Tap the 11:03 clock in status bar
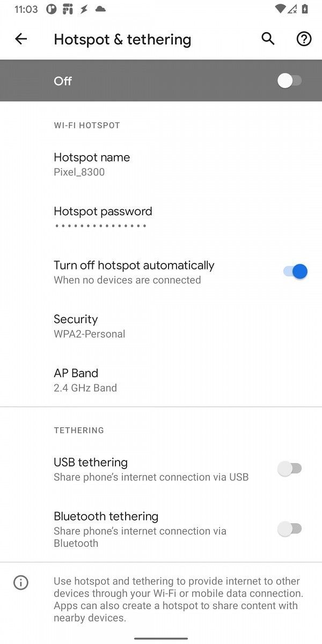Image resolution: width=322 pixels, height=644 pixels. 26,9
